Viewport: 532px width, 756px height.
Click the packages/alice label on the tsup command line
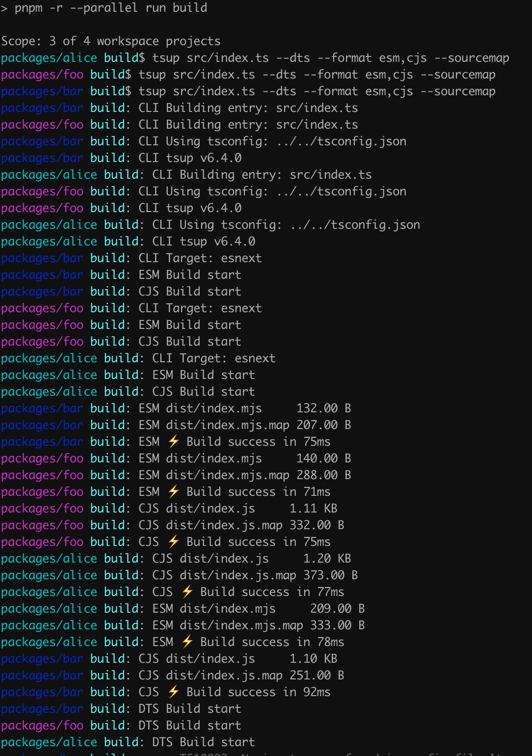[49, 58]
